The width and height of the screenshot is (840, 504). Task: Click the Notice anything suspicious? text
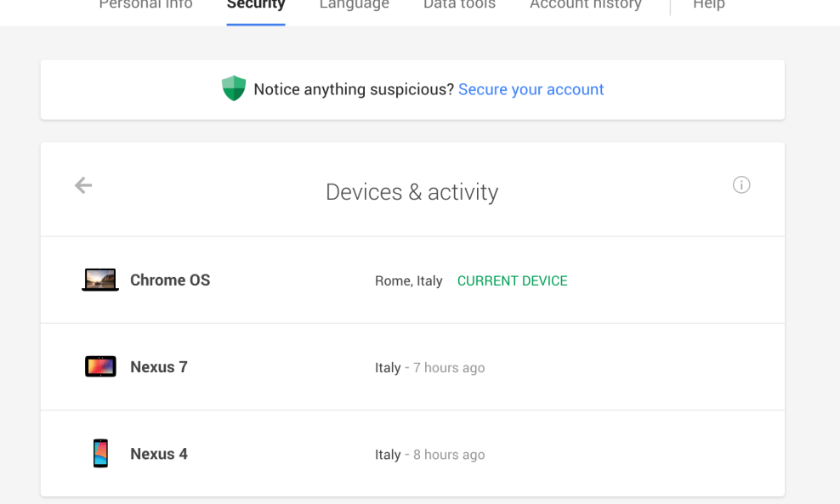pyautogui.click(x=354, y=89)
